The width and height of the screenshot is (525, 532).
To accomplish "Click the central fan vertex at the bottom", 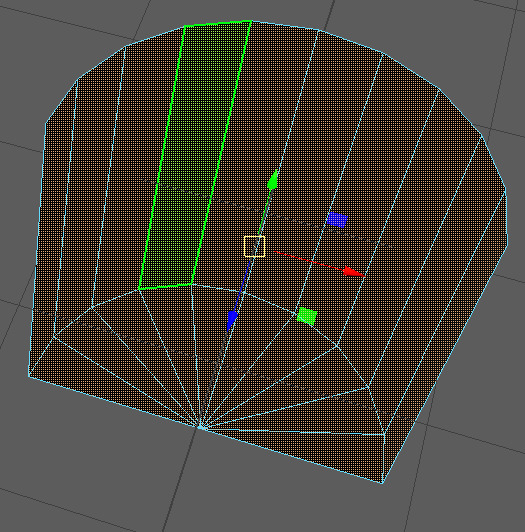I will [x=202, y=428].
